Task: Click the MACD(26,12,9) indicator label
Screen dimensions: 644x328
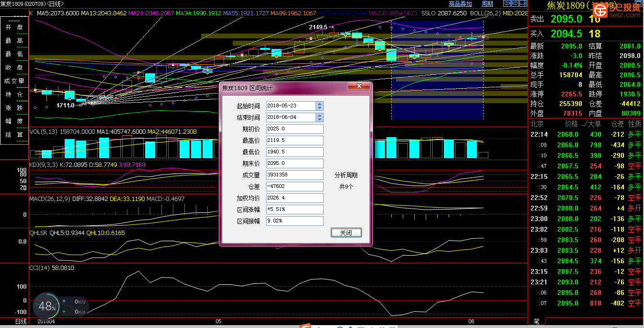Action: [x=50, y=199]
